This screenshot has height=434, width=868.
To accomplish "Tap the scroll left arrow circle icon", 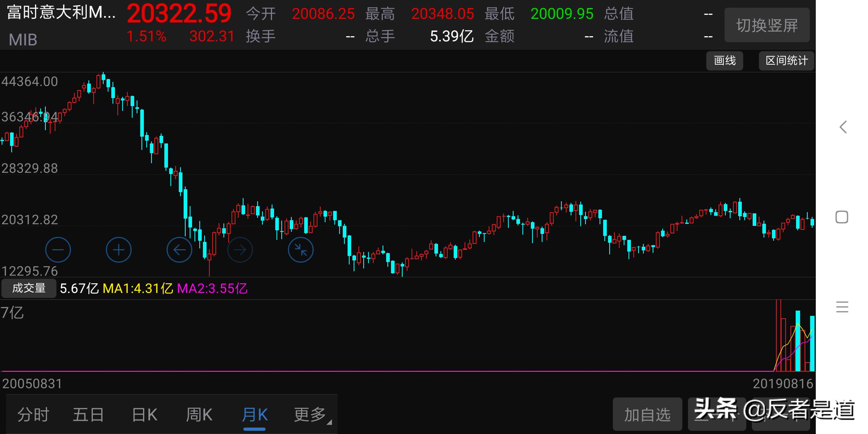I will coord(179,250).
